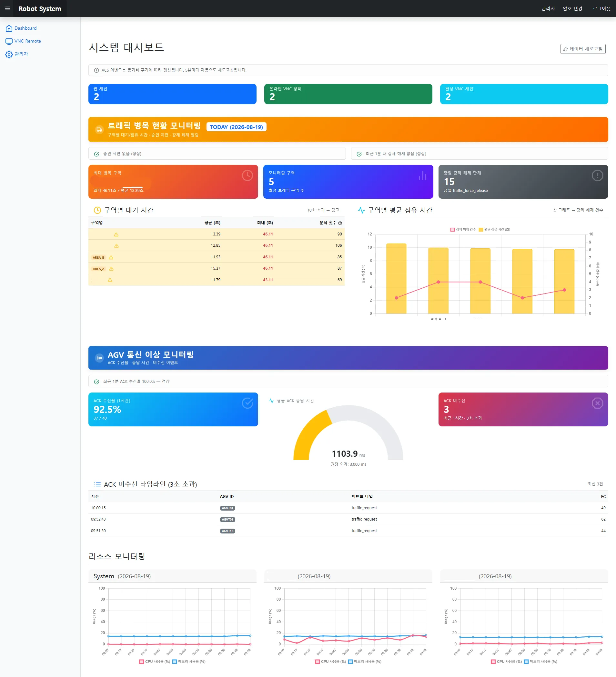This screenshot has width=616, height=677.
Task: Click the 10:00:15 timeline row time
Action: coord(98,508)
